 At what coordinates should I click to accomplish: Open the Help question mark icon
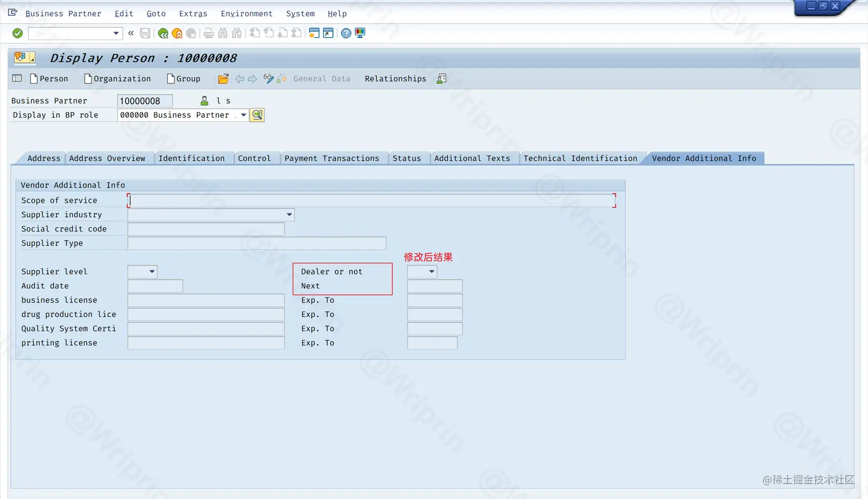tap(346, 33)
